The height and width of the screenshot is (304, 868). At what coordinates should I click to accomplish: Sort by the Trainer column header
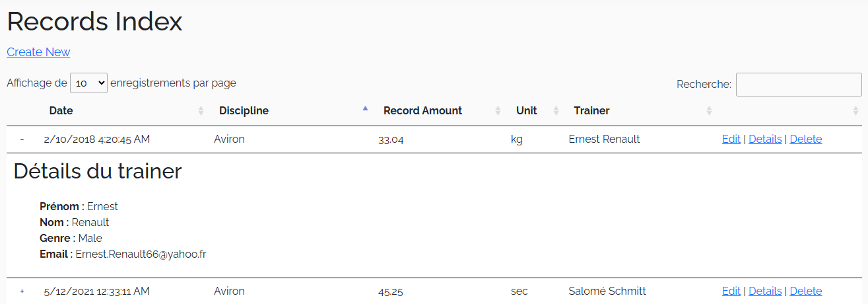(x=591, y=111)
